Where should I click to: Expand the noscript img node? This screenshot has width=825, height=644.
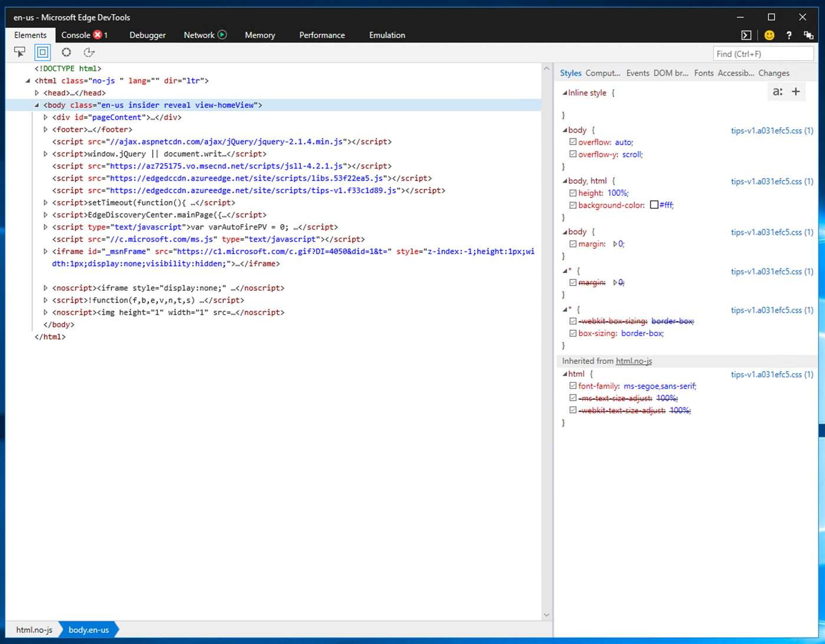(x=45, y=313)
